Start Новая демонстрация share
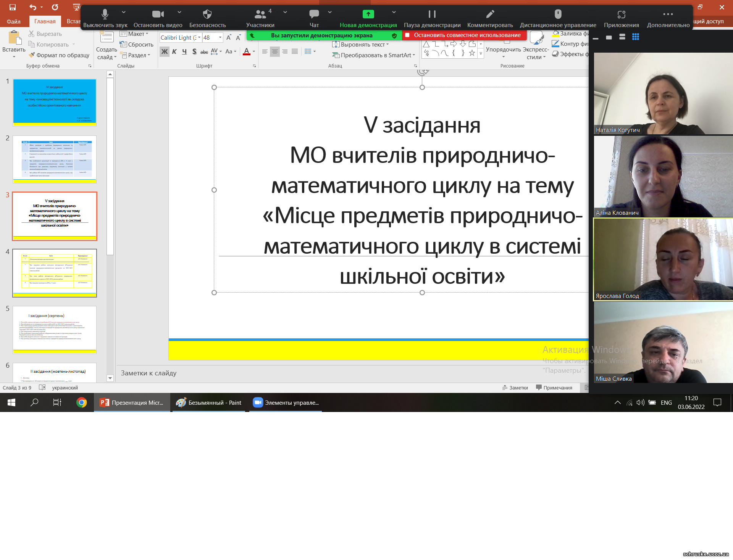 coord(368,18)
